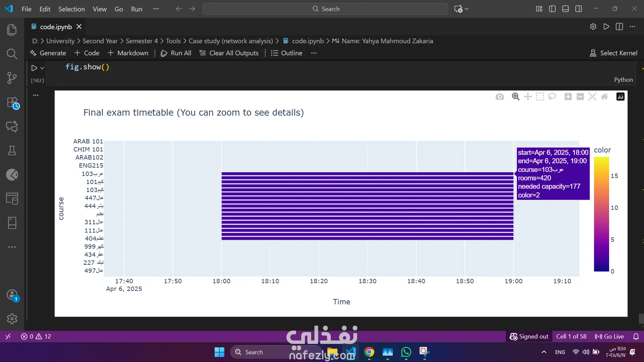
Task: Open the Testing flask panel
Action: (12, 150)
